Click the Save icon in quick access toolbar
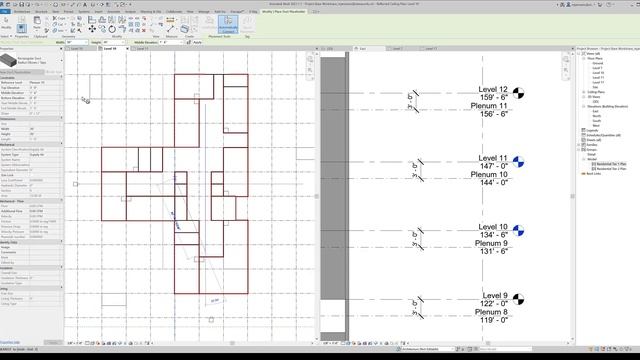Viewport: 640px width, 360px height. pyautogui.click(x=21, y=4)
